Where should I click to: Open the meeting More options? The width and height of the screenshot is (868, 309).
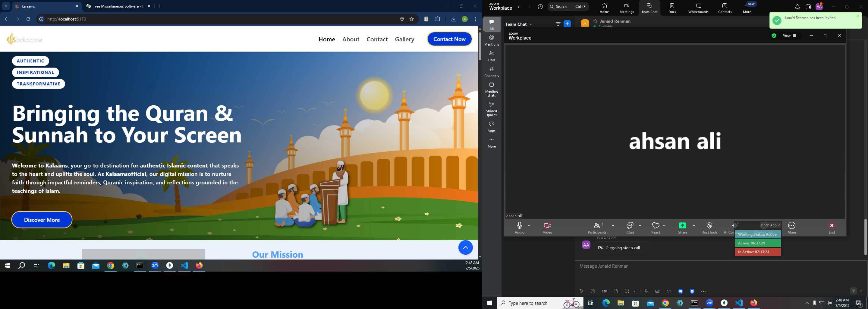coord(791,228)
